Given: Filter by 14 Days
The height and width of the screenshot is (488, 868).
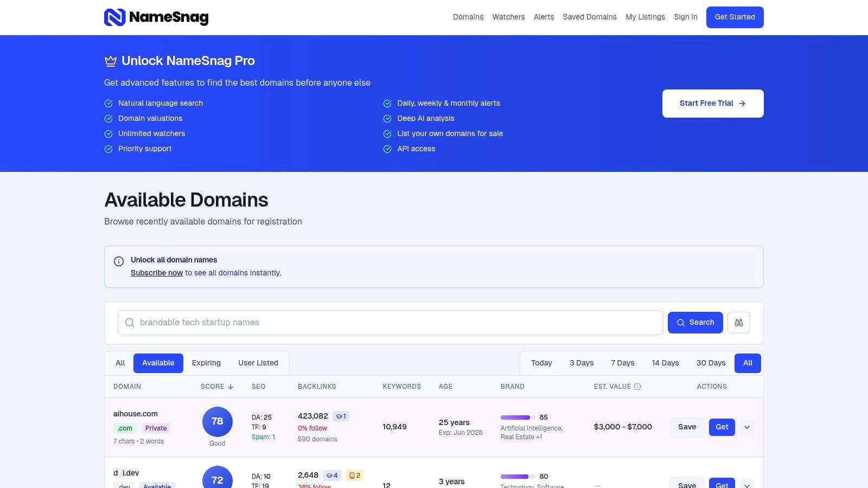Looking at the screenshot, I should point(665,363).
